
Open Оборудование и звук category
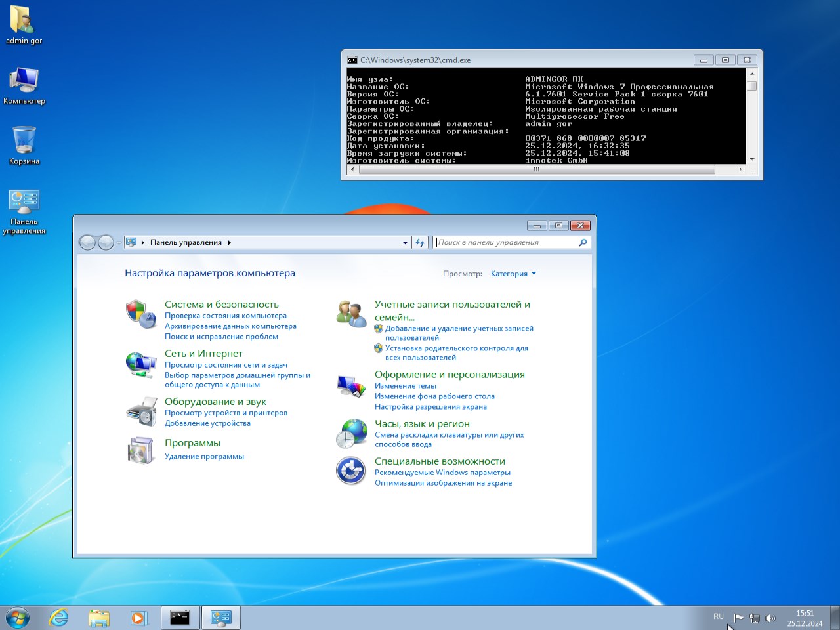pos(215,402)
